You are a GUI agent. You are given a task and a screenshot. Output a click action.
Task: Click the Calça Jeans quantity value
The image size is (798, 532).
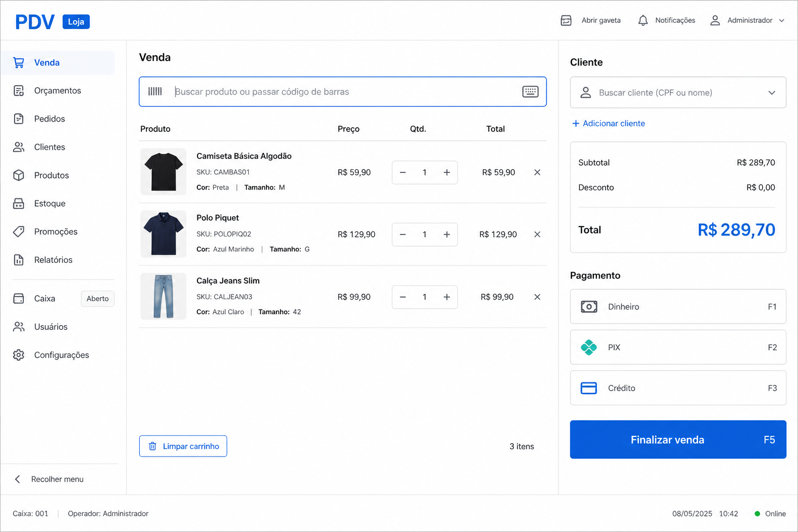424,297
